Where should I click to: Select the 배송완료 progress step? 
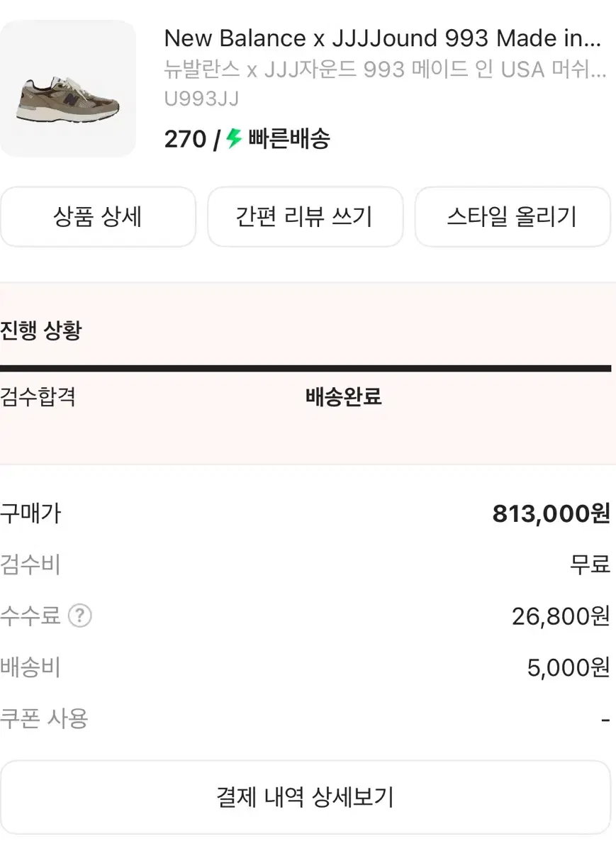coord(344,396)
